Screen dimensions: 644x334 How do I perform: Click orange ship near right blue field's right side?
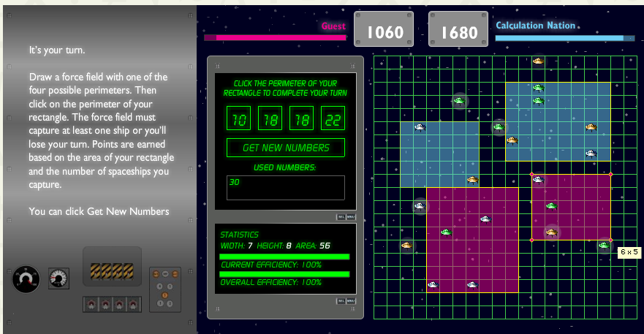click(591, 127)
